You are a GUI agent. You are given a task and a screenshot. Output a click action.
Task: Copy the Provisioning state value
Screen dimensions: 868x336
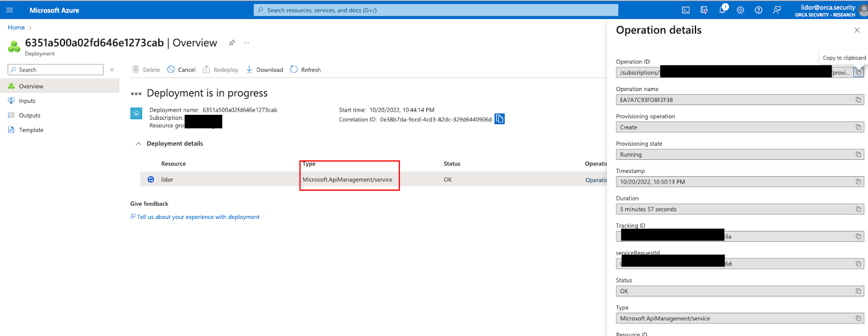[x=858, y=154]
